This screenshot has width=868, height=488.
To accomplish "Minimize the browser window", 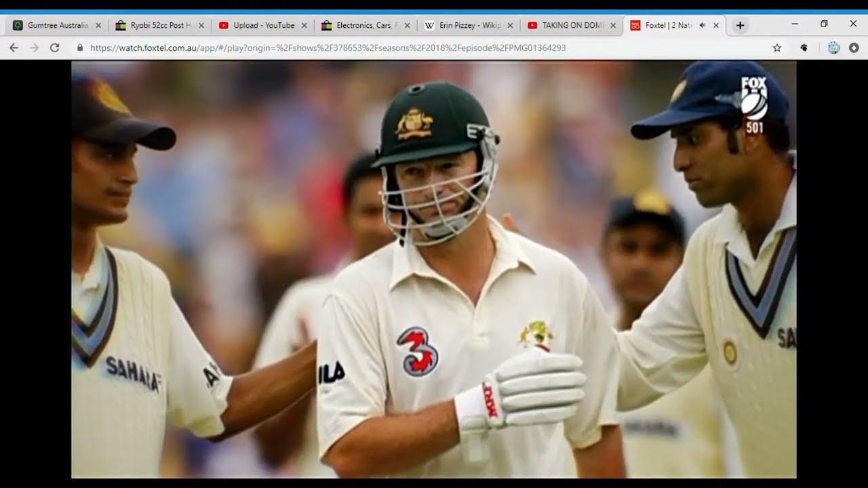I will [x=795, y=24].
